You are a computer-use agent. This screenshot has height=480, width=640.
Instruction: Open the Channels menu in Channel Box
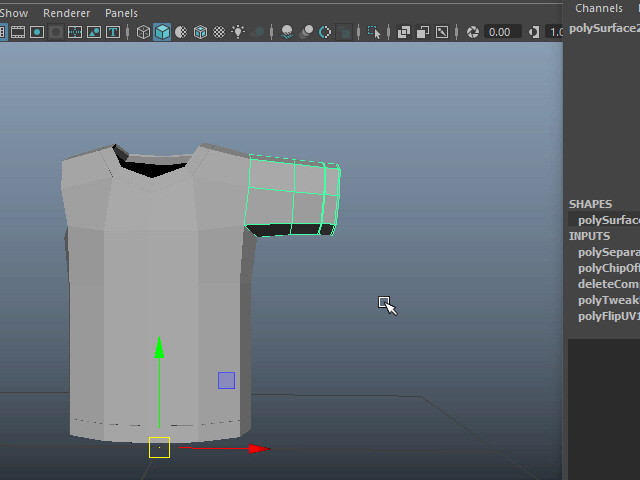pos(598,8)
